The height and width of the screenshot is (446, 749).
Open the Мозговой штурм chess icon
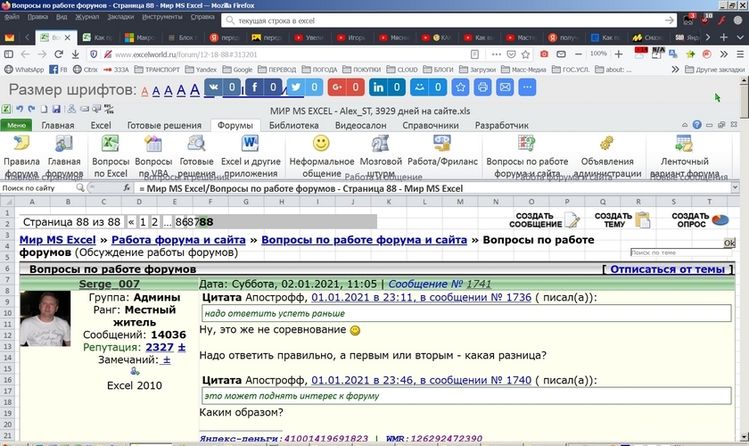[x=380, y=143]
